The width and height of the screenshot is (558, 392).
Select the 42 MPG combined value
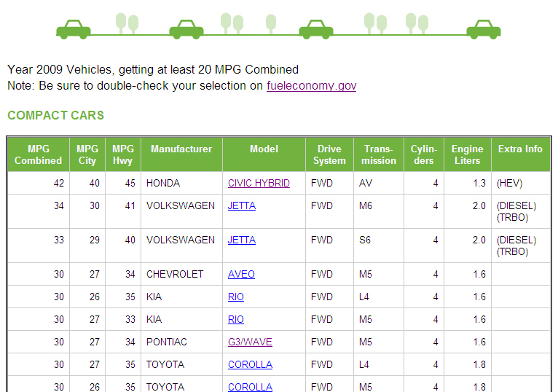[x=59, y=183]
